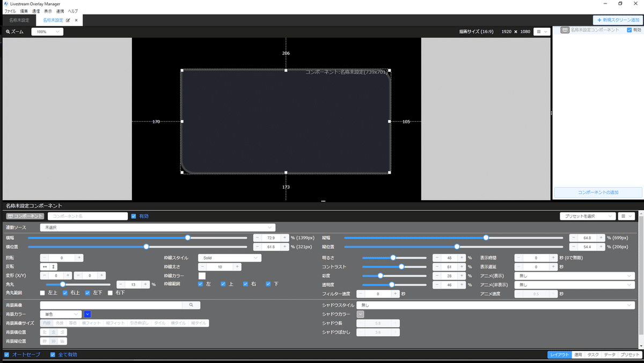This screenshot has height=363, width=644.
Task: Click plus to increase 横幅 value
Action: click(x=284, y=238)
